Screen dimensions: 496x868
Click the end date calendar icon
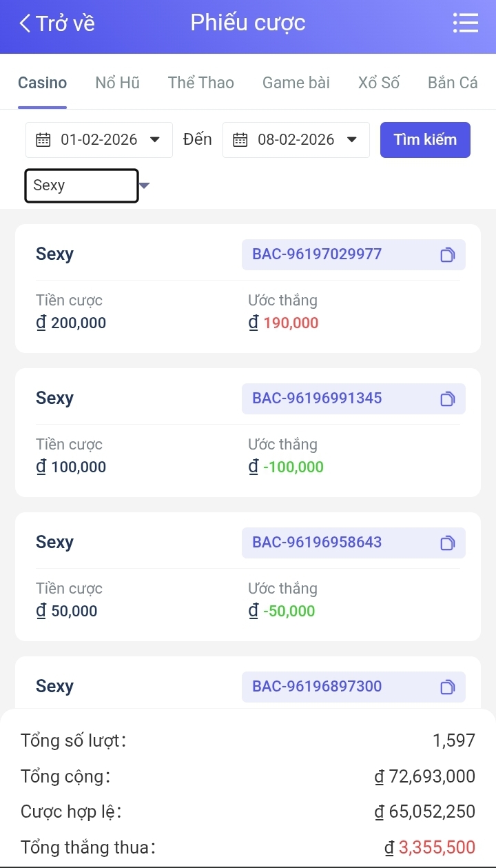click(240, 140)
